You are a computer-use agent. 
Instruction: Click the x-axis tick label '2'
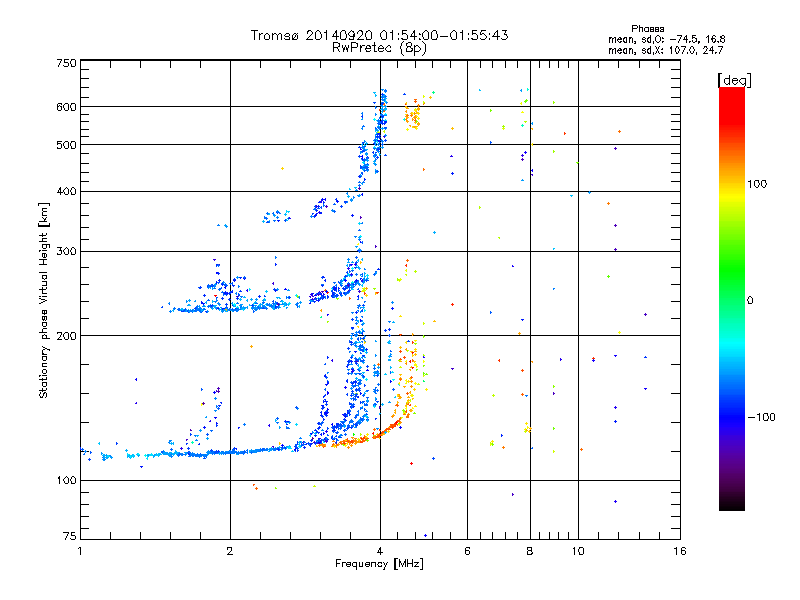point(230,551)
